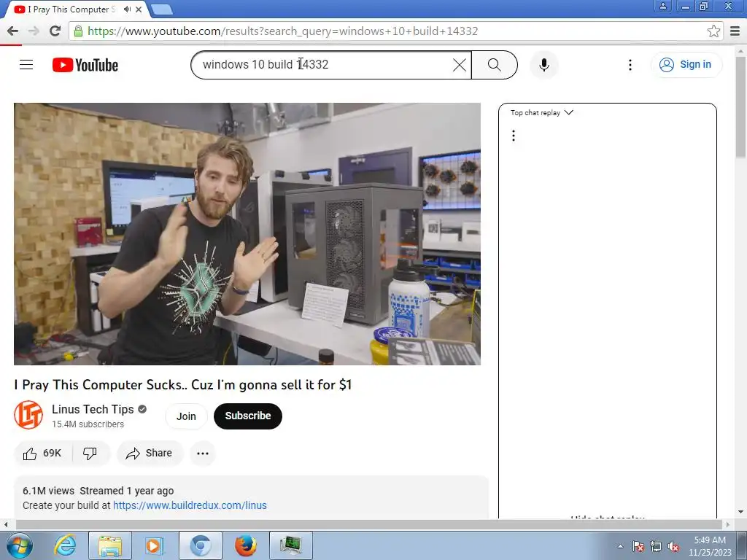Screen dimensions: 747x560
Task: Click the horizontal page scrollbar
Action: coord(367,524)
